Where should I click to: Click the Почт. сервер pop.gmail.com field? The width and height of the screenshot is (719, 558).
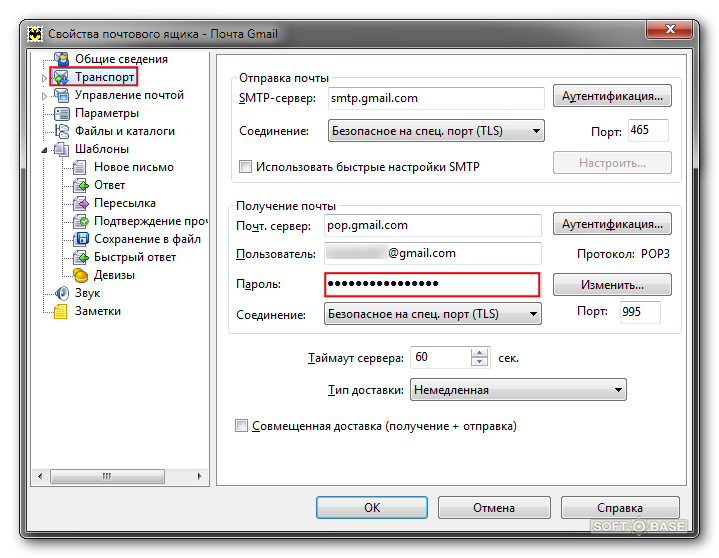[x=432, y=225]
